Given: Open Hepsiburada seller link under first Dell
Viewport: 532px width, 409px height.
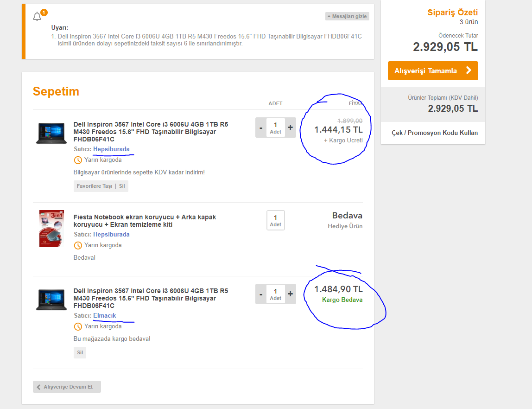Looking at the screenshot, I should [111, 149].
